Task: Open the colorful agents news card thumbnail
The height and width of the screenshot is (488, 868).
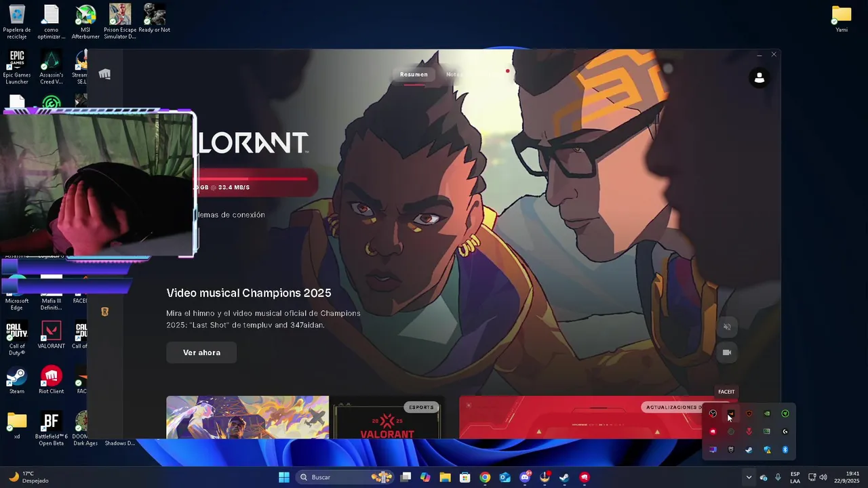Action: [x=248, y=418]
